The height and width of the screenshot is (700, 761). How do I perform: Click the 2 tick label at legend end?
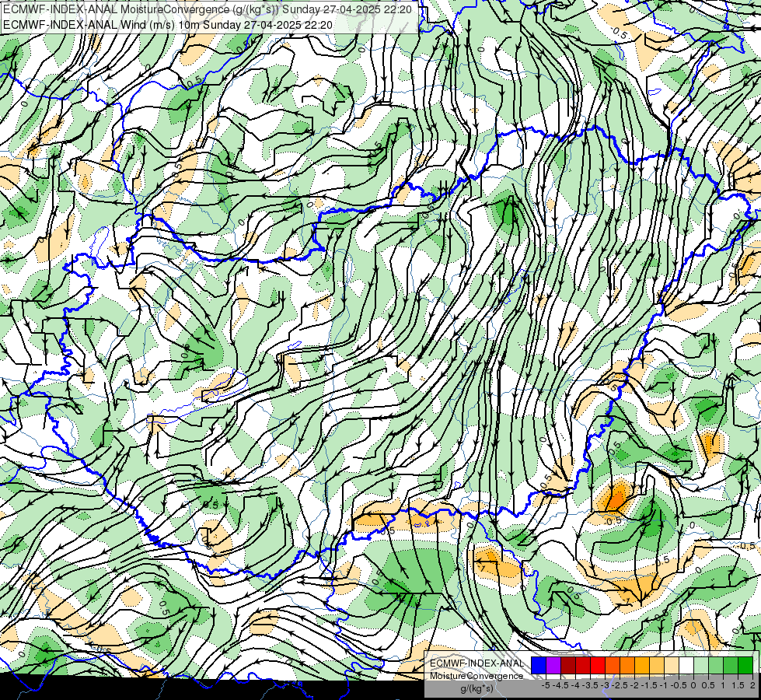(752, 685)
